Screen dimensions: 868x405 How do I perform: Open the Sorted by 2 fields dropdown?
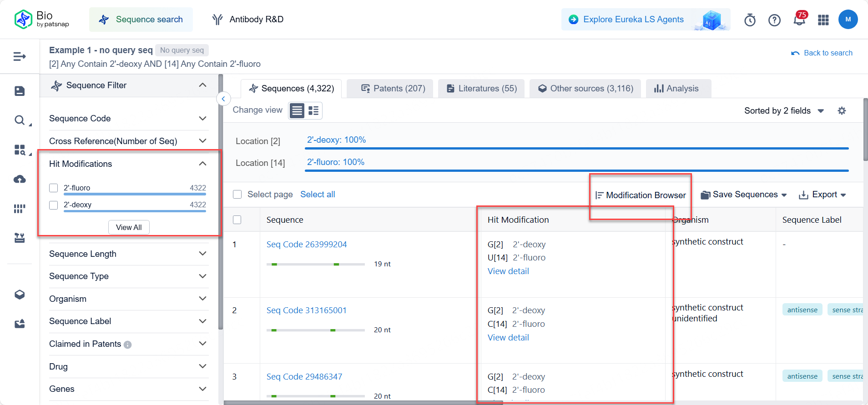(x=784, y=111)
